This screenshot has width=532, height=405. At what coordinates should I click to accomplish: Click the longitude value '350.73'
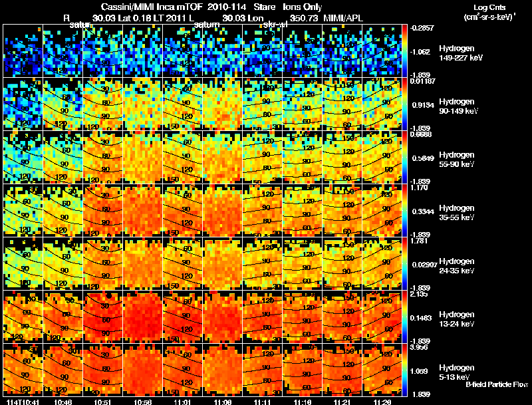(304, 18)
